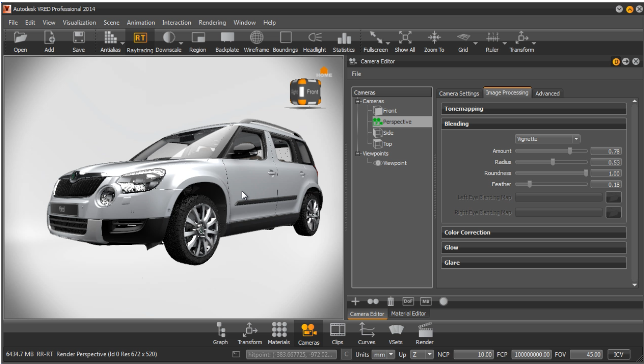The width and height of the screenshot is (644, 364).
Task: Toggle Boundings display
Action: tap(286, 38)
